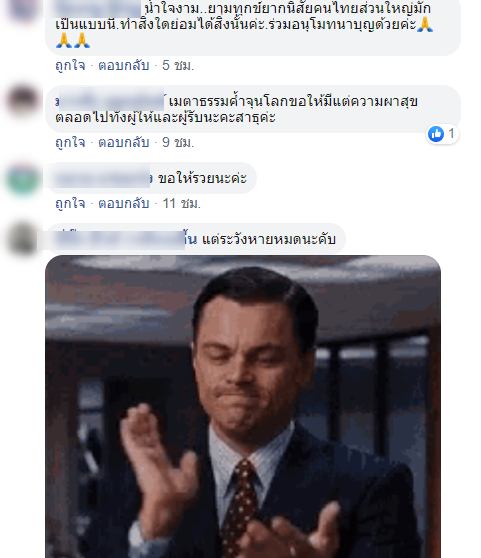This screenshot has height=558, width=481.
Task: Click ถูกใจ under "ขอให้รวยนะค่ะ" comment
Action: [x=70, y=204]
